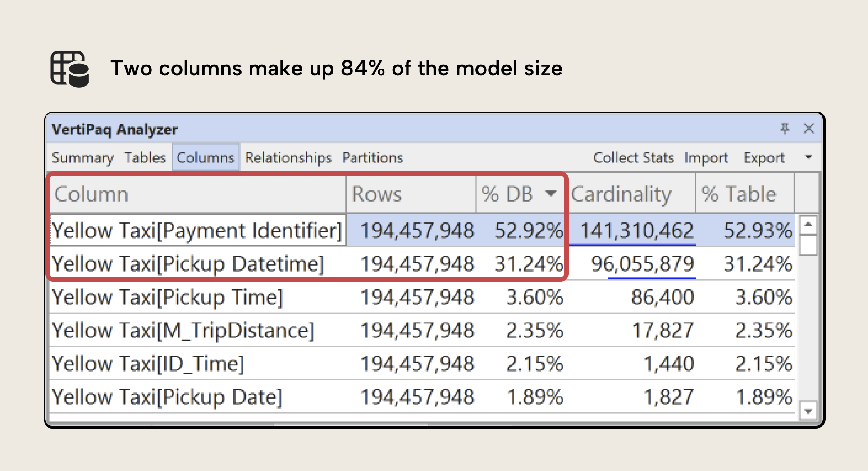This screenshot has height=471, width=868.
Task: Change sort order using the % DB arrow
Action: pos(551,194)
